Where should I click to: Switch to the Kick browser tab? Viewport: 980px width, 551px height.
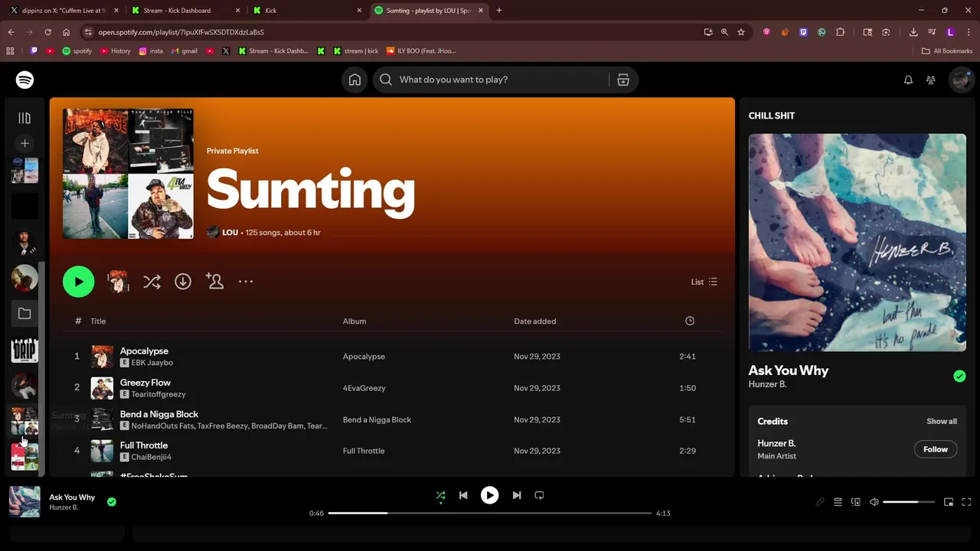(x=308, y=11)
